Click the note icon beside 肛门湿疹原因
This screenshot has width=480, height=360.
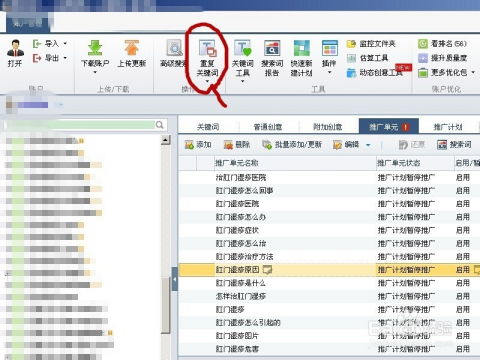[267, 270]
